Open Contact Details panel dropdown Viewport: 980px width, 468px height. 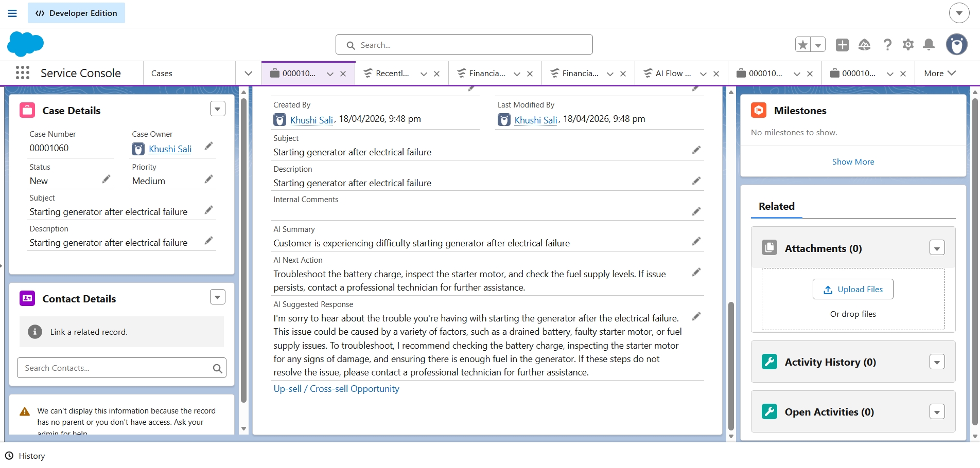[x=218, y=297]
